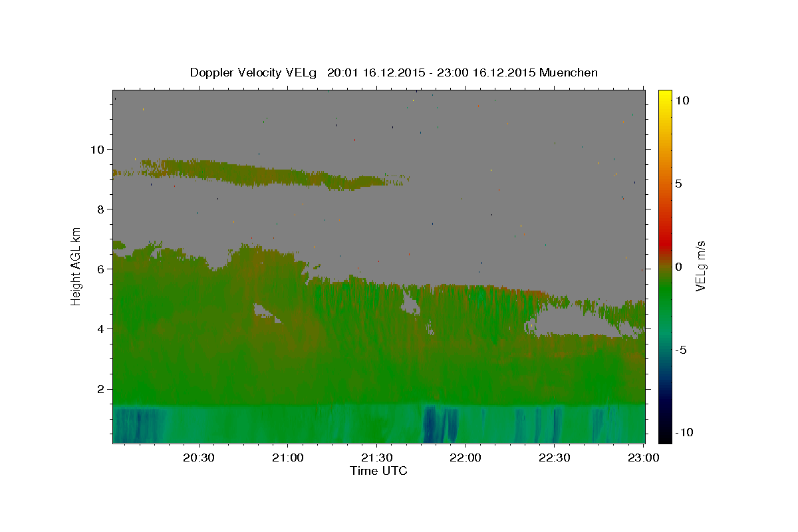Click the 23:00 time tick label
Screen dimensions: 798x532
(x=644, y=458)
